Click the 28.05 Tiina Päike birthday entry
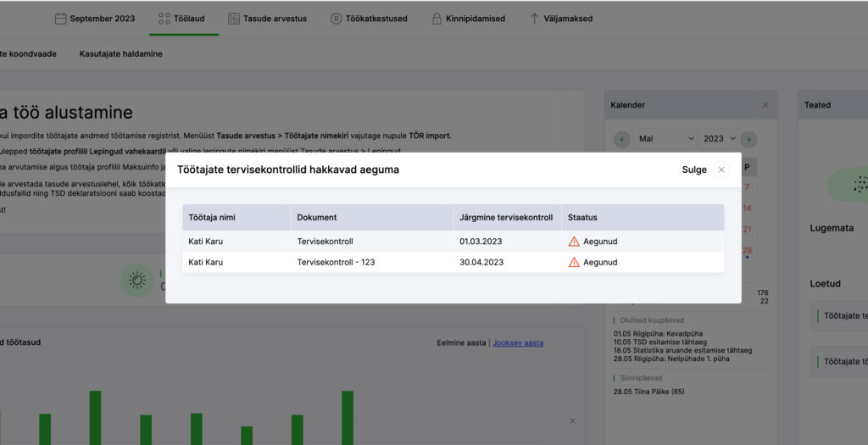The width and height of the screenshot is (868, 445). (x=648, y=392)
